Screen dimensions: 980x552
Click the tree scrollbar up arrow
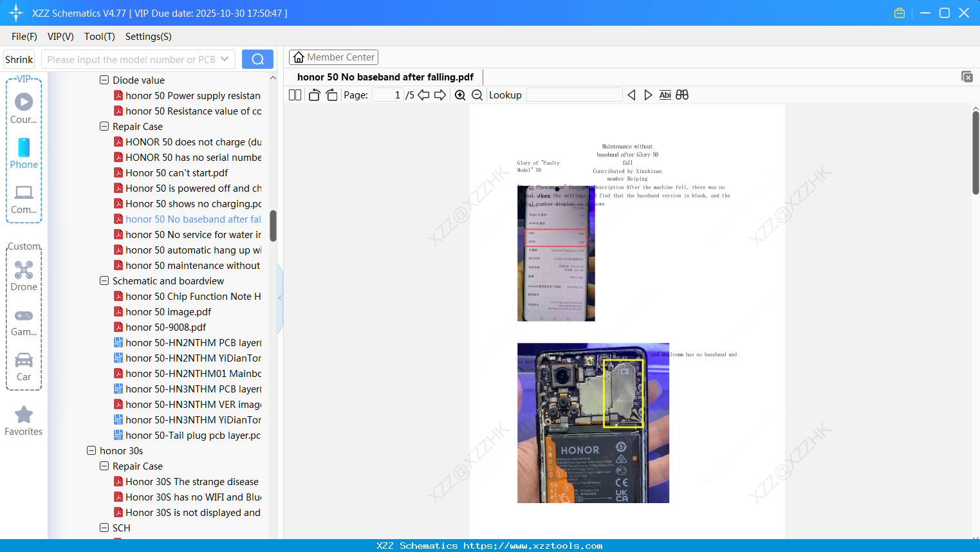pyautogui.click(x=273, y=78)
